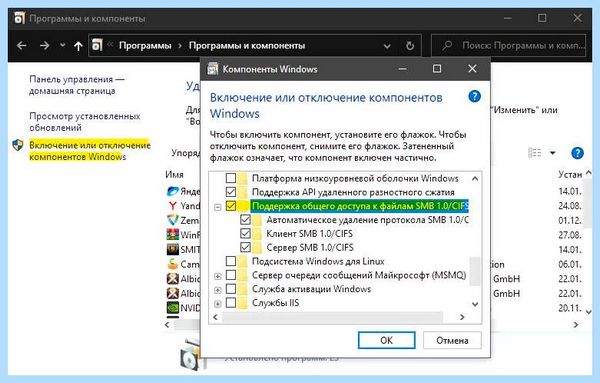The width and height of the screenshot is (600, 383).
Task: Refresh the Programs and Features window
Action: (410, 46)
